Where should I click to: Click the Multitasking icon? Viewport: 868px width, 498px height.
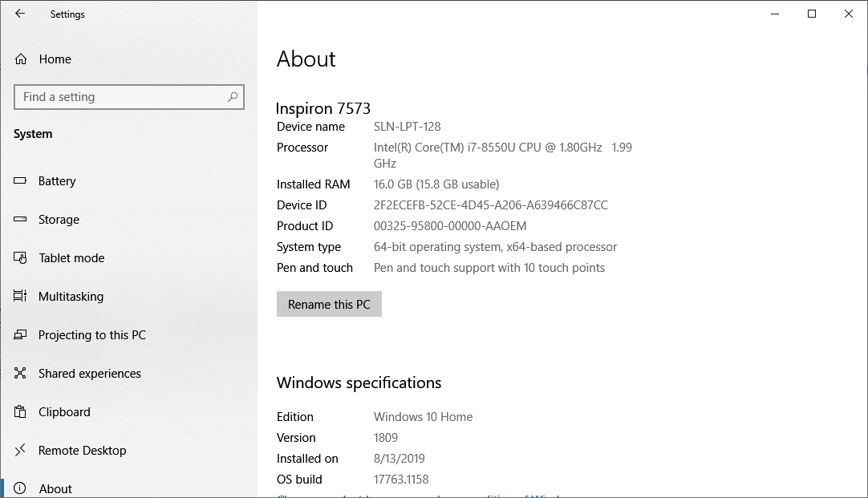point(20,296)
